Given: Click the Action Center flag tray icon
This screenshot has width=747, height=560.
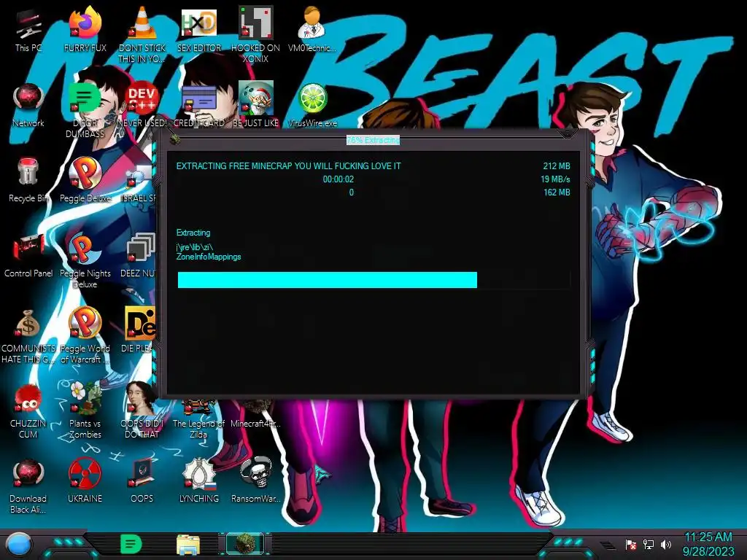Looking at the screenshot, I should (631, 544).
